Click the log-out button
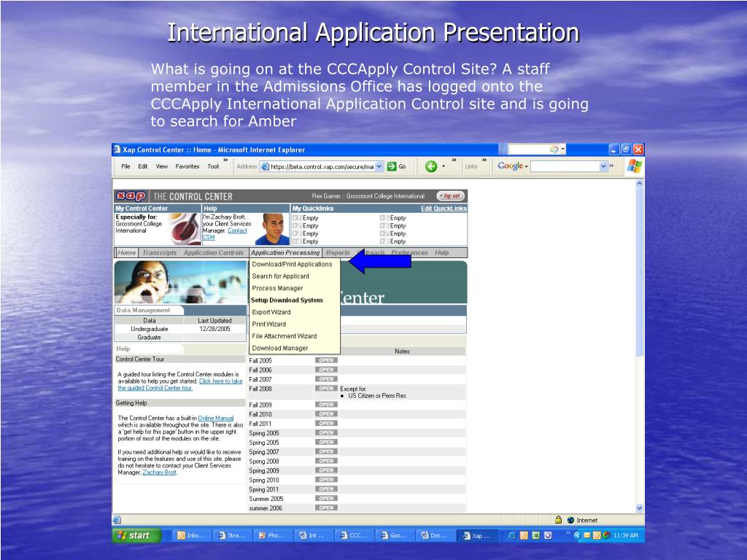 pyautogui.click(x=449, y=195)
